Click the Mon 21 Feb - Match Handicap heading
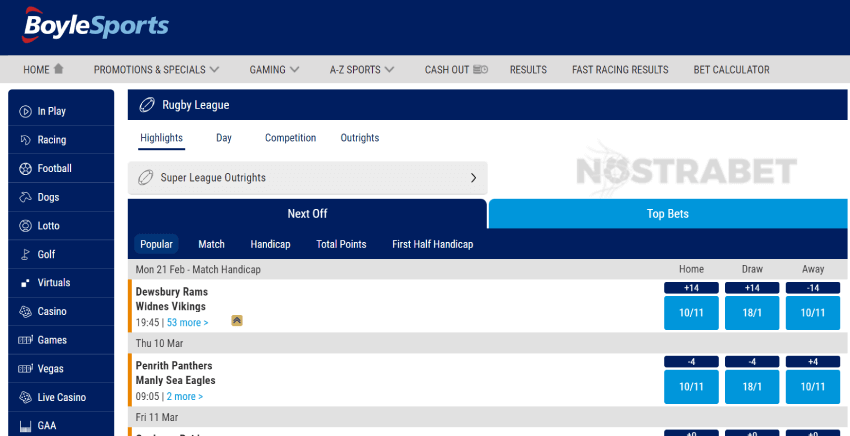The width and height of the screenshot is (850, 436). pyautogui.click(x=198, y=270)
